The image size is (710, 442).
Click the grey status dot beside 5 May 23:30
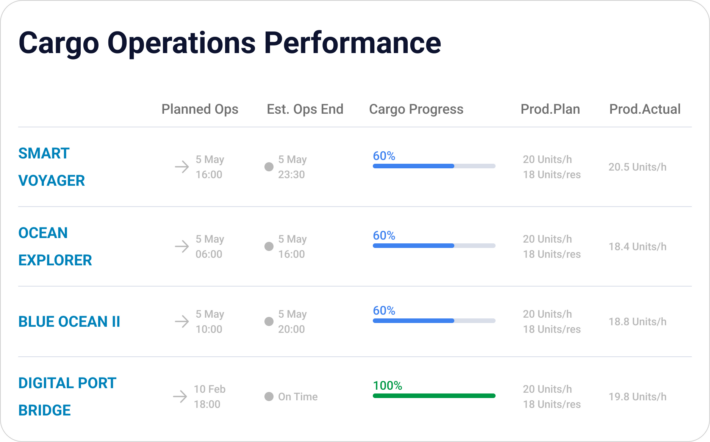[269, 167]
